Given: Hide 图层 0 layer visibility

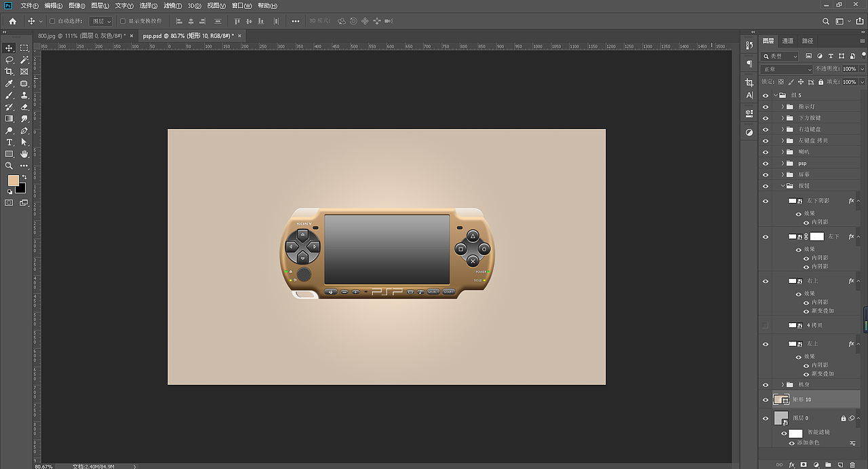Looking at the screenshot, I should click(766, 418).
